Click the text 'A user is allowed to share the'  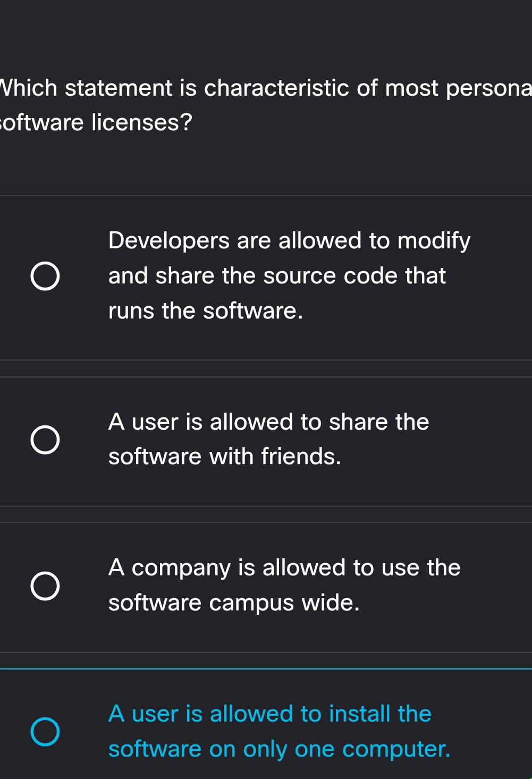[268, 422]
